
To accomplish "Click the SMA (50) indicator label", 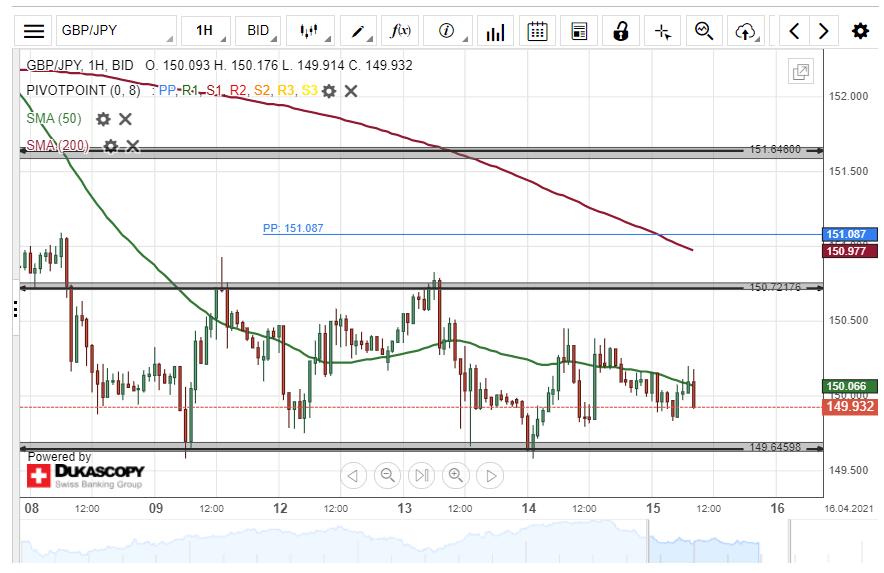I will (x=54, y=118).
